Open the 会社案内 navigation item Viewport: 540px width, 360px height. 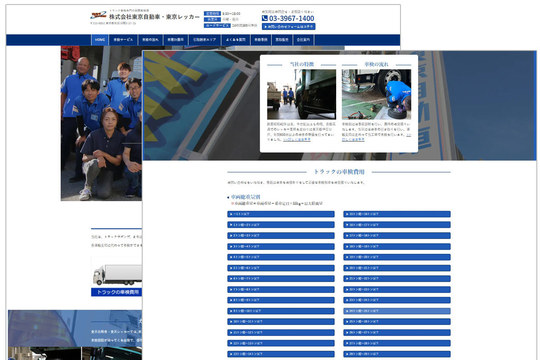[303, 40]
